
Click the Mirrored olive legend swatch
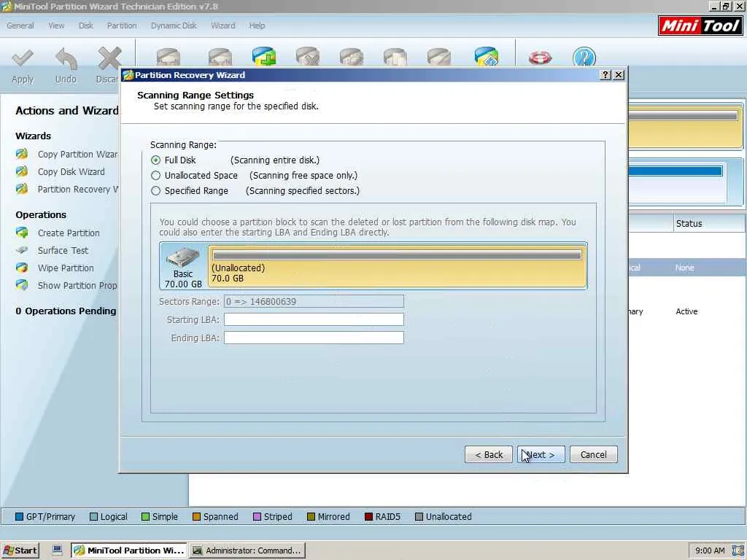pyautogui.click(x=311, y=517)
